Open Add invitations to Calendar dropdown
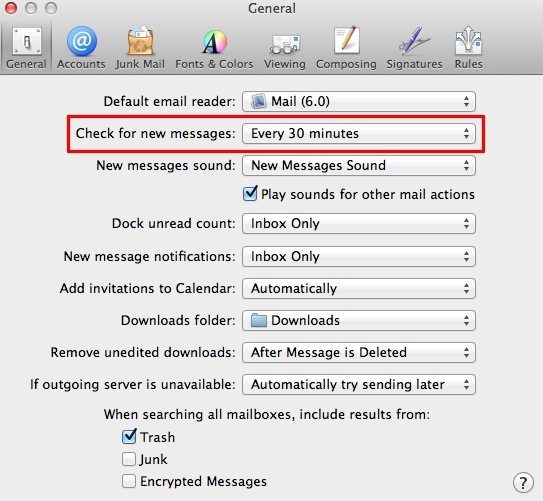Image resolution: width=543 pixels, height=501 pixels. click(359, 289)
